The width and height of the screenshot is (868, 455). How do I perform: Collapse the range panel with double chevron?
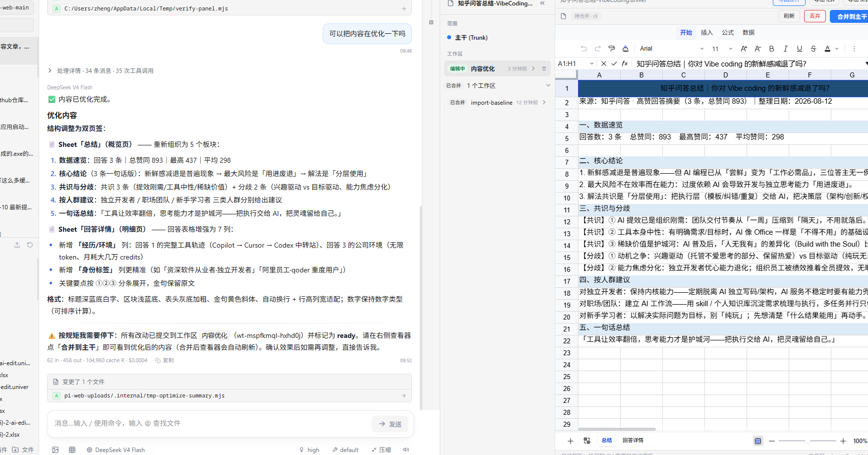click(542, 3)
